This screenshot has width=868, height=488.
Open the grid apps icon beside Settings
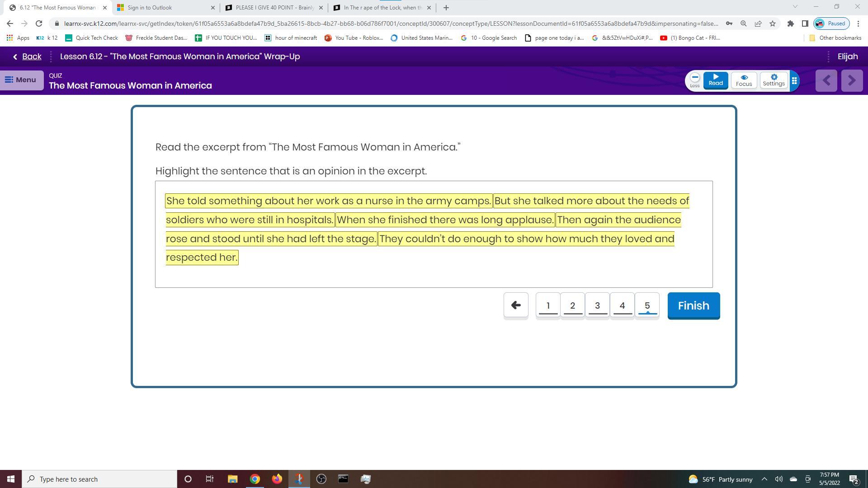pos(794,81)
